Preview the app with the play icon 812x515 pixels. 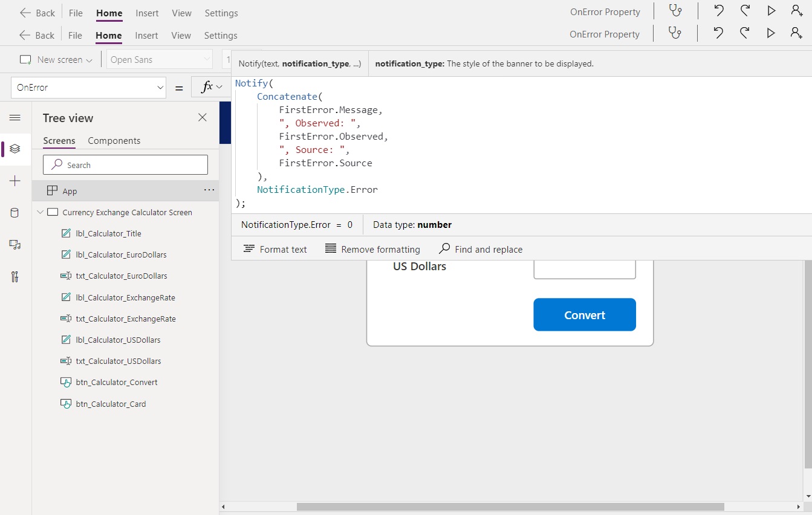click(770, 10)
